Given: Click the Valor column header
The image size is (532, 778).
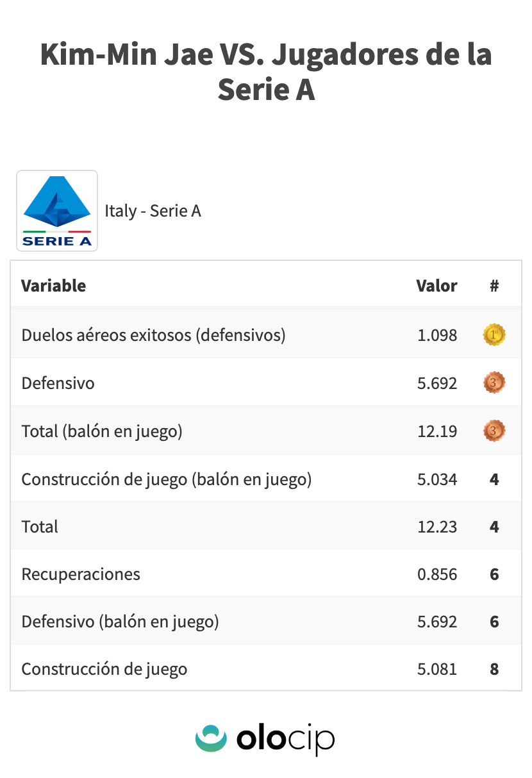Looking at the screenshot, I should [x=436, y=286].
